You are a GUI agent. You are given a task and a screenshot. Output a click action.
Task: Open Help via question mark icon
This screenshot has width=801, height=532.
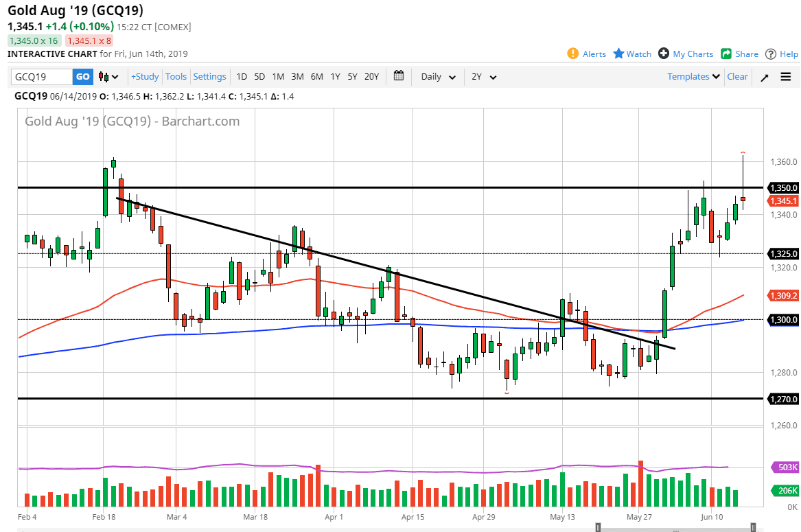(x=771, y=54)
